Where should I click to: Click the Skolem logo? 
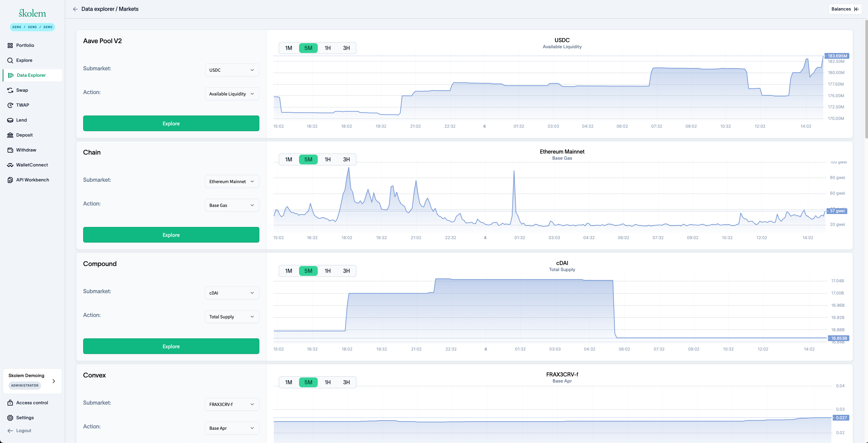[32, 13]
